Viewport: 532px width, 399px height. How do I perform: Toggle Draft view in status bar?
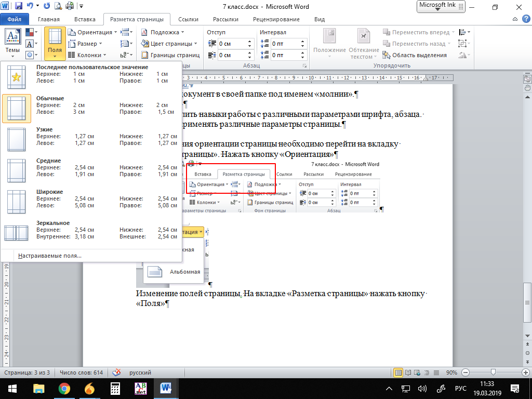[436, 373]
